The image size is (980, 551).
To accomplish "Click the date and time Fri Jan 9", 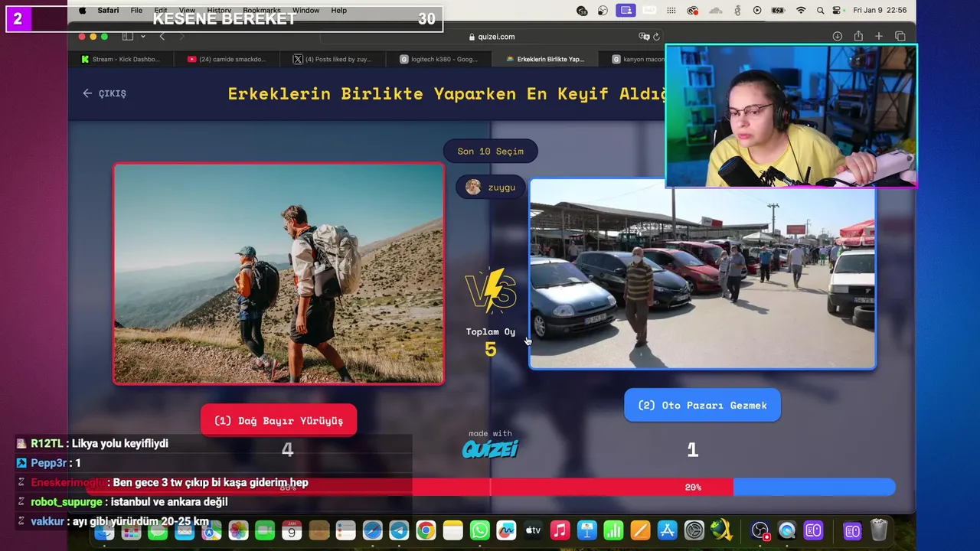I will point(880,11).
